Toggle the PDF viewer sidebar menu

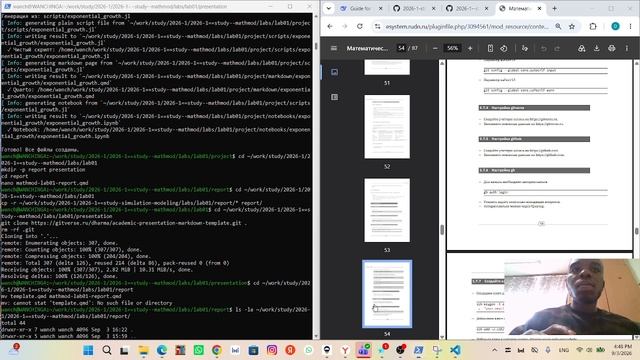point(333,48)
